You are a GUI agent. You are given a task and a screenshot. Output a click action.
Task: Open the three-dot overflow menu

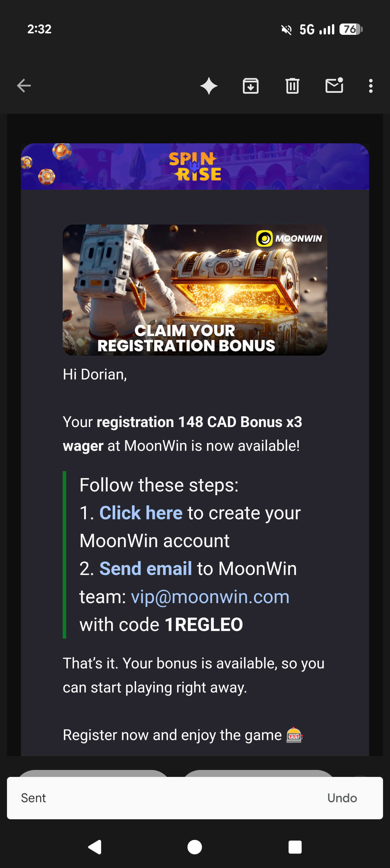371,86
